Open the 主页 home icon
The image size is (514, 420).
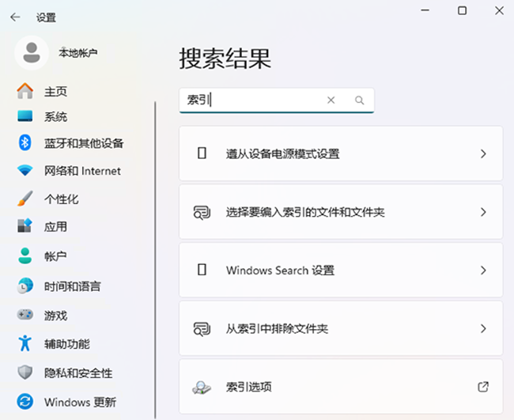tap(25, 91)
